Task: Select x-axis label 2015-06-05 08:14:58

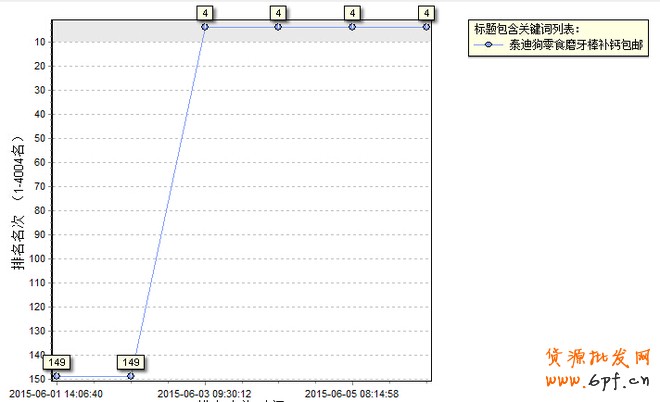Action: pyautogui.click(x=352, y=393)
